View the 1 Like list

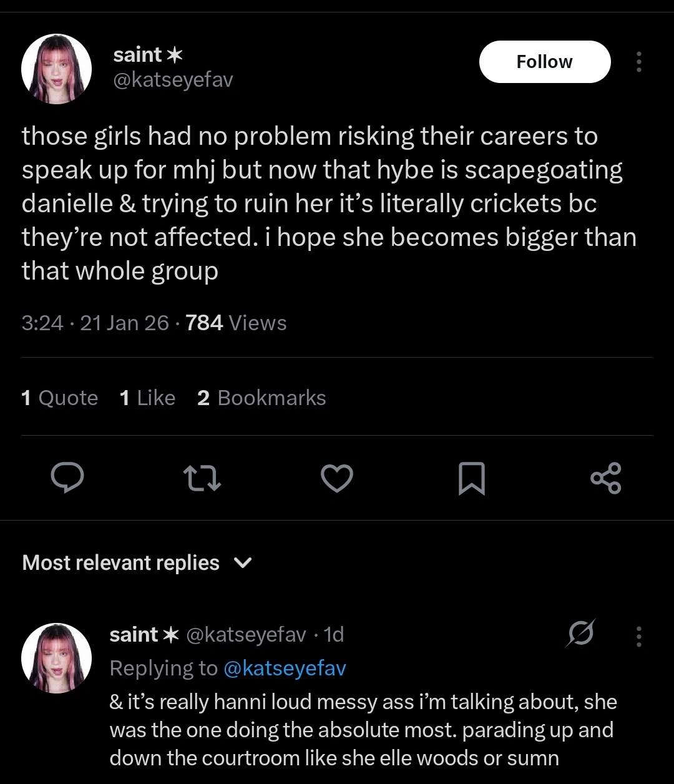pos(147,398)
